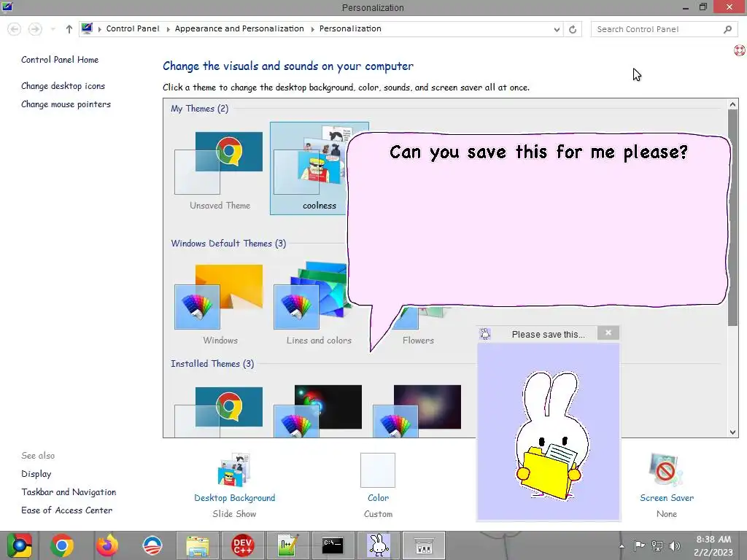Open the Screen Saver icon
Viewport: 747px width, 560px height.
tap(666, 469)
